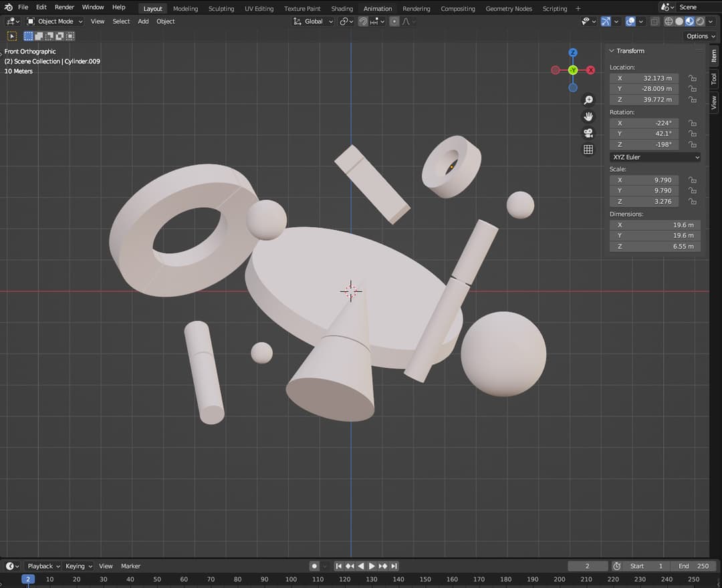Open the Global transform orientation dropdown
Image resolution: width=722 pixels, height=588 pixels.
[x=313, y=21]
